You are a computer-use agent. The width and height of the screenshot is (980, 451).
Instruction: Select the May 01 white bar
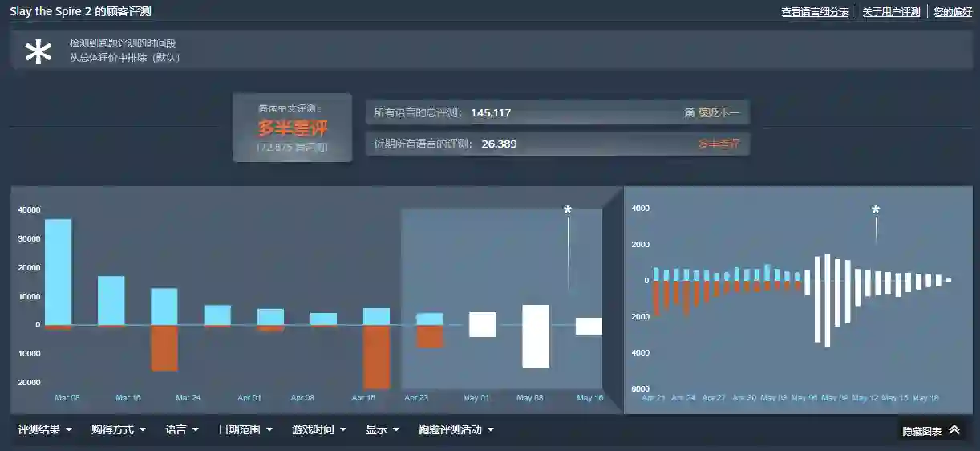point(483,324)
